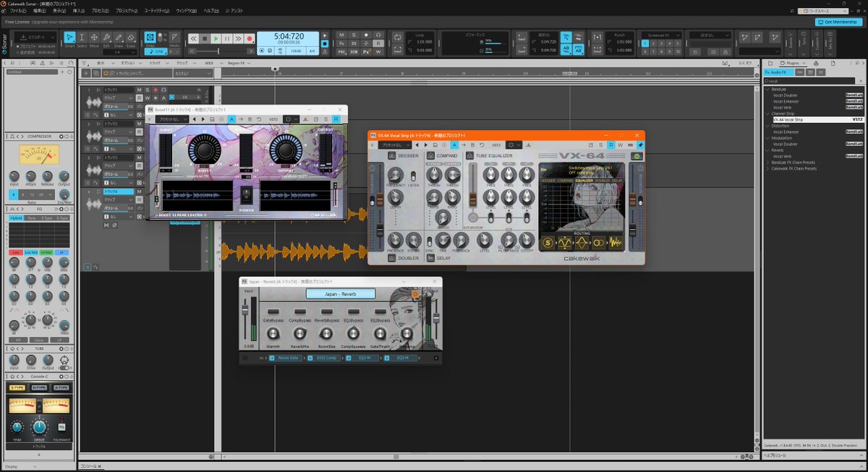Image resolution: width=868 pixels, height=472 pixels.
Task: Select the Draw tool in the track view toolbar
Action: [x=119, y=38]
